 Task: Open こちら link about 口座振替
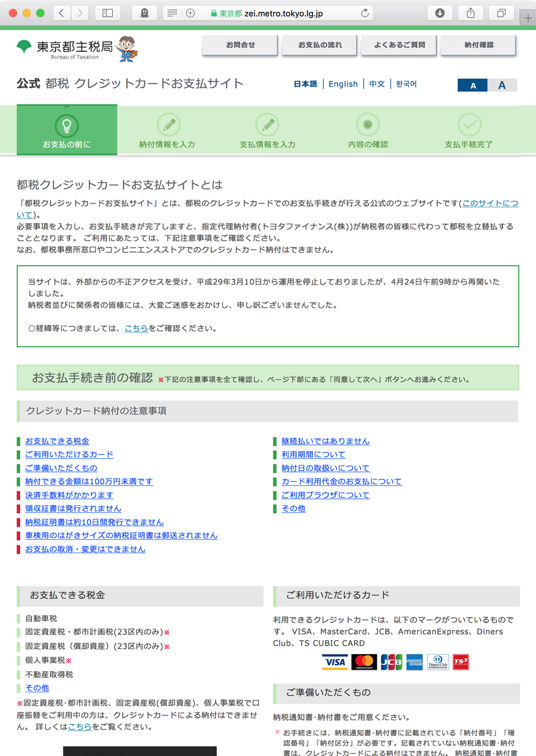[80, 726]
